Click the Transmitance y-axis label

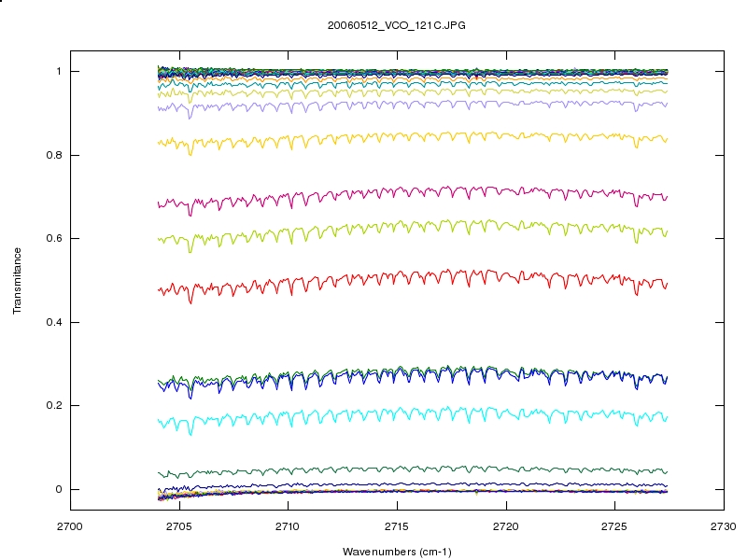(17, 281)
